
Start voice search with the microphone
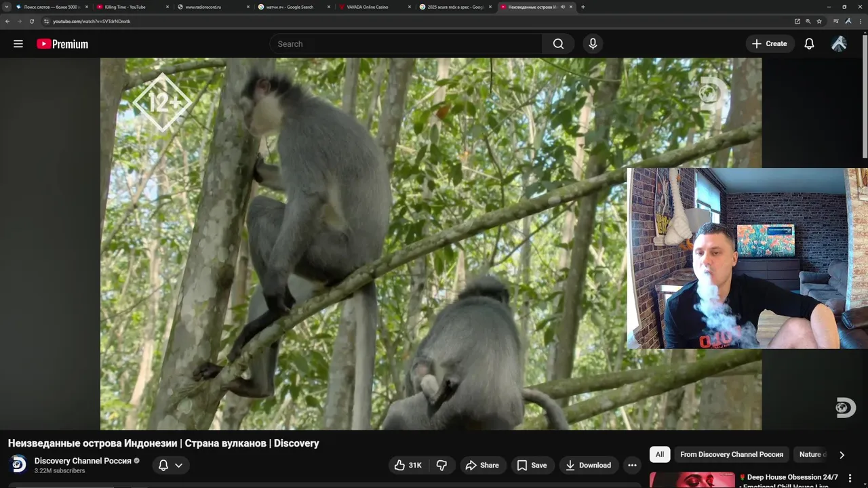click(x=593, y=44)
